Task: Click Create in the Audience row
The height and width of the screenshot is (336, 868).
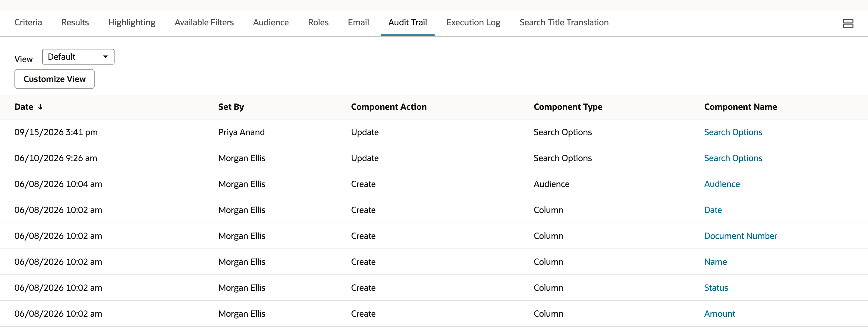Action: 363,184
